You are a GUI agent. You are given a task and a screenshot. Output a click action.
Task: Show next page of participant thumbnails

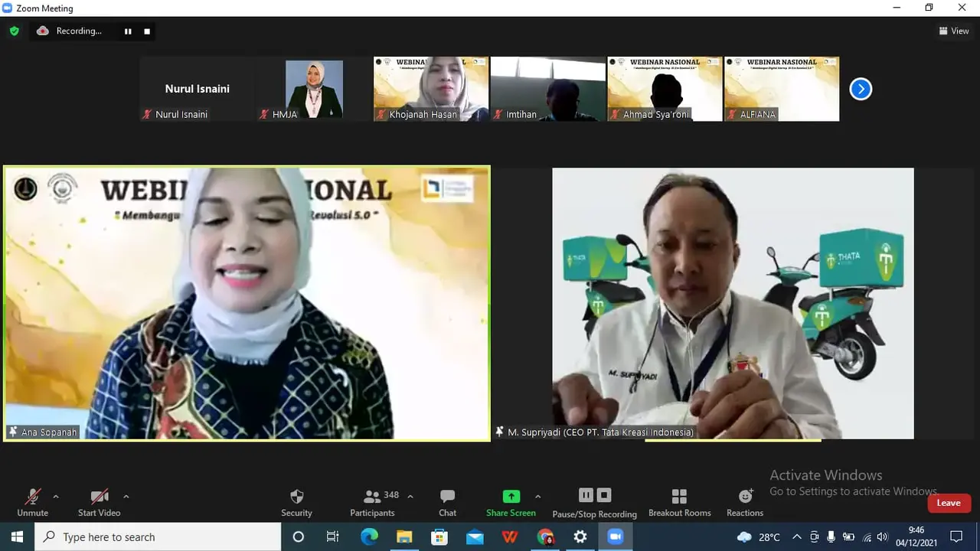[x=861, y=89]
